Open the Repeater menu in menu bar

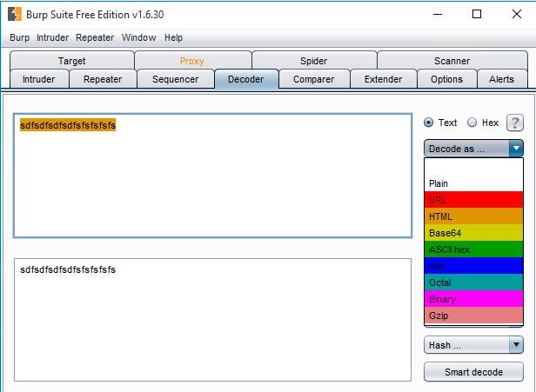95,37
